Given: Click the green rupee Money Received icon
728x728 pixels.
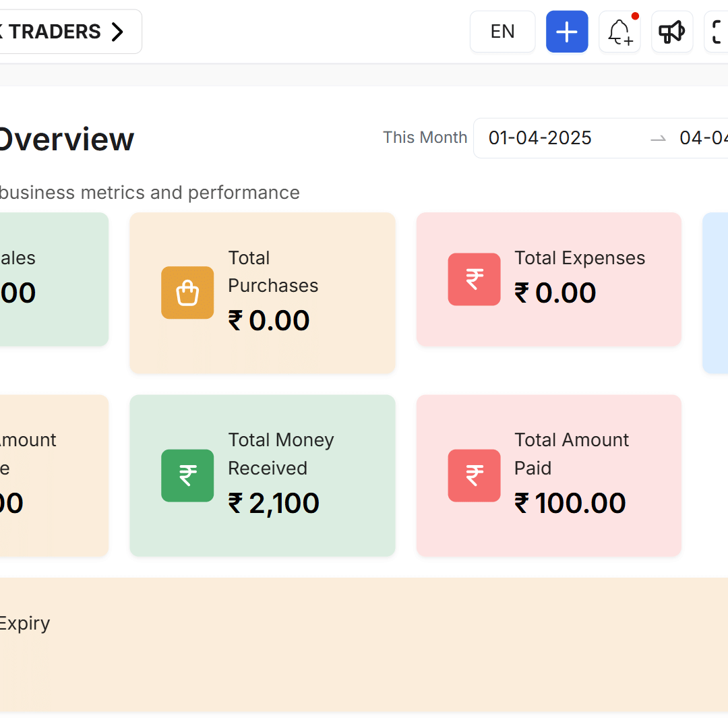Looking at the screenshot, I should (x=187, y=475).
